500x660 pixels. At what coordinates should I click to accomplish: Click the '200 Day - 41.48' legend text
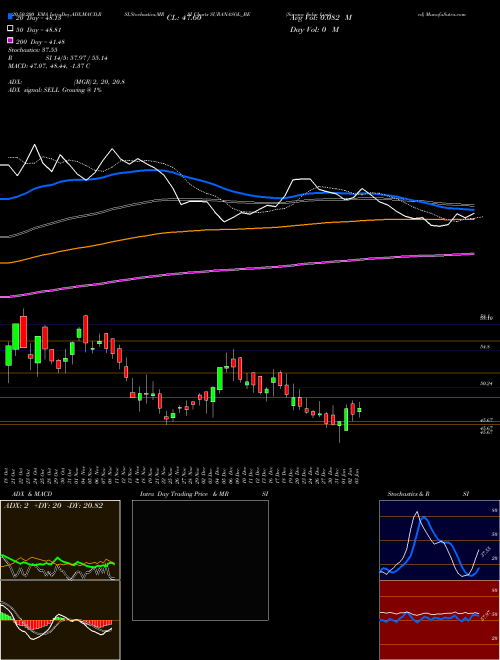point(40,41)
